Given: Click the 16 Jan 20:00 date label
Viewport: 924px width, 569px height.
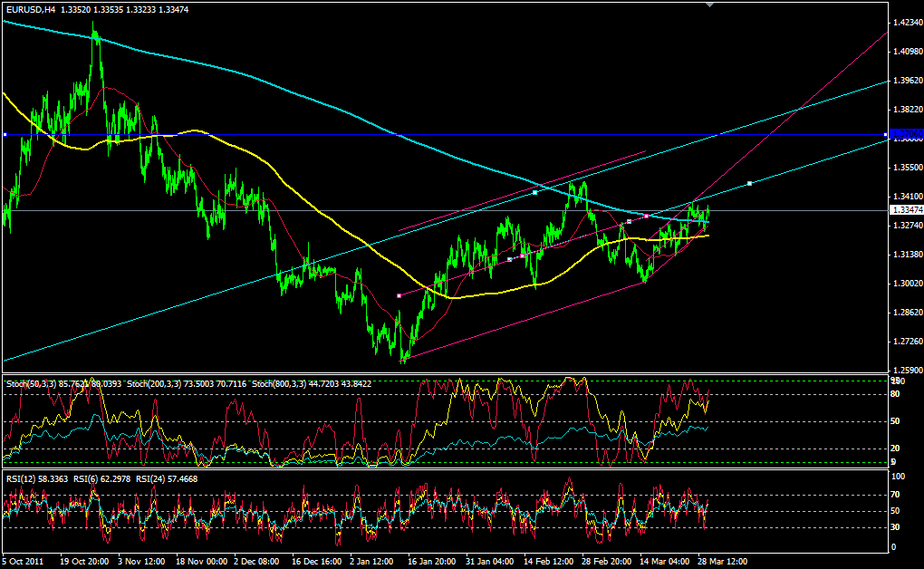Looking at the screenshot, I should [431, 562].
